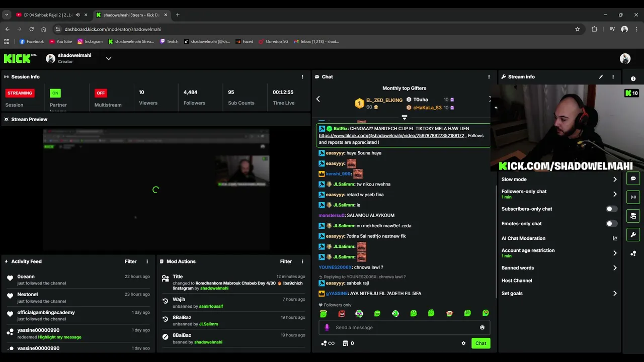The width and height of the screenshot is (644, 362).
Task: Click the Kick logo in the header
Action: coord(20,59)
